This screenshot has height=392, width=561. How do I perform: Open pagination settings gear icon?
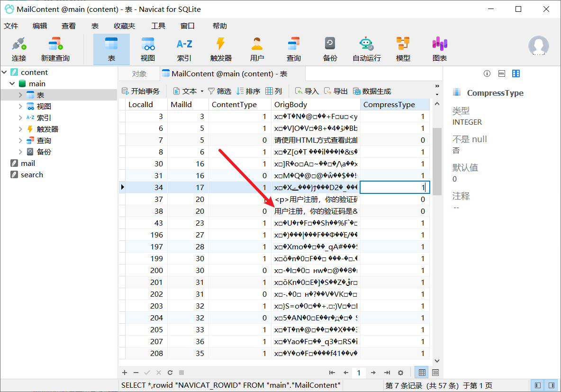coord(401,373)
